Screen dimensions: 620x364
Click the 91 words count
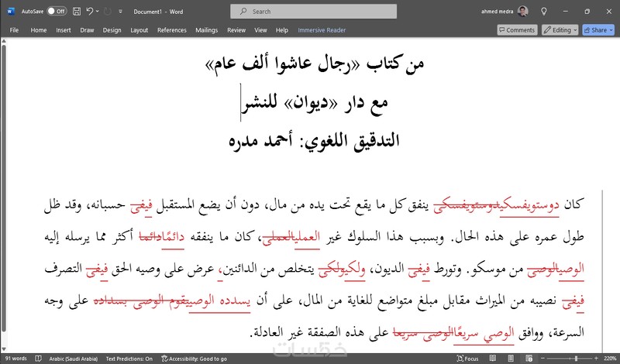[15, 359]
